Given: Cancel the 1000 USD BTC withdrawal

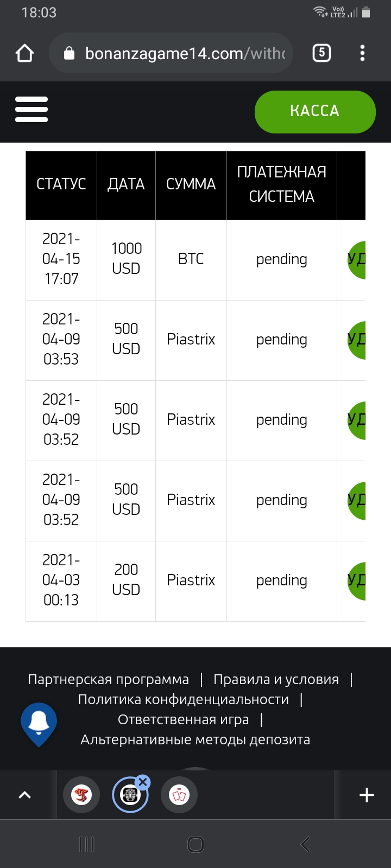Looking at the screenshot, I should [356, 260].
